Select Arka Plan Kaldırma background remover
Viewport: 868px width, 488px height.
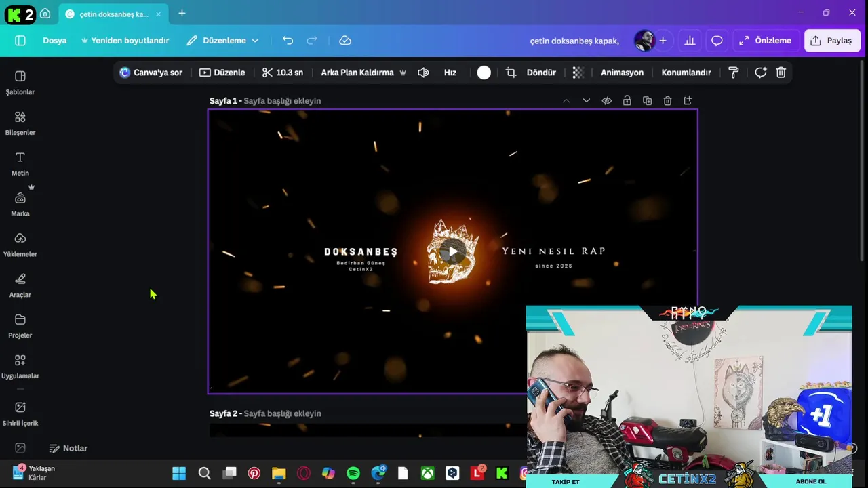363,73
